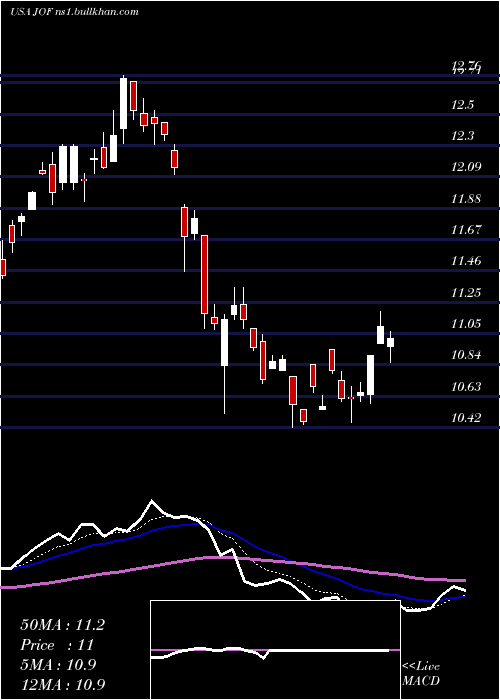Viewport: 500px width, 700px height.
Task: Click the 12.5 price axis label
Action: 461,105
